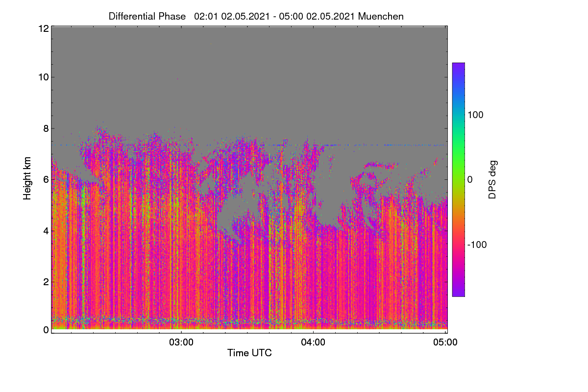
Task: Click the colorbar label 100
Action: [x=476, y=115]
